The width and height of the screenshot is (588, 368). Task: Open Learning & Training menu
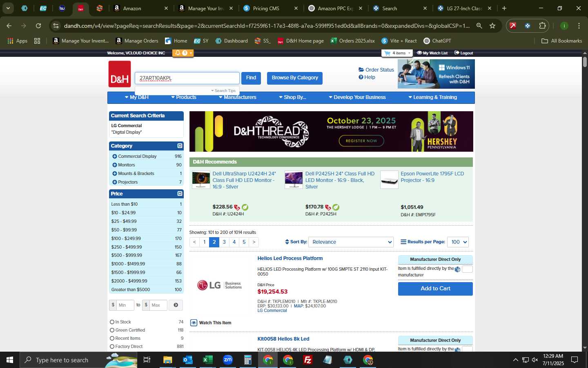pos(433,97)
